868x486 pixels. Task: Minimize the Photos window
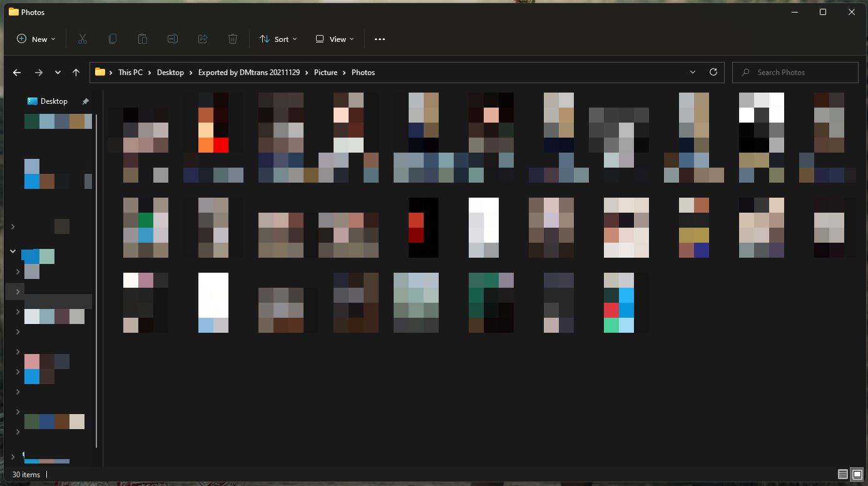pos(794,12)
